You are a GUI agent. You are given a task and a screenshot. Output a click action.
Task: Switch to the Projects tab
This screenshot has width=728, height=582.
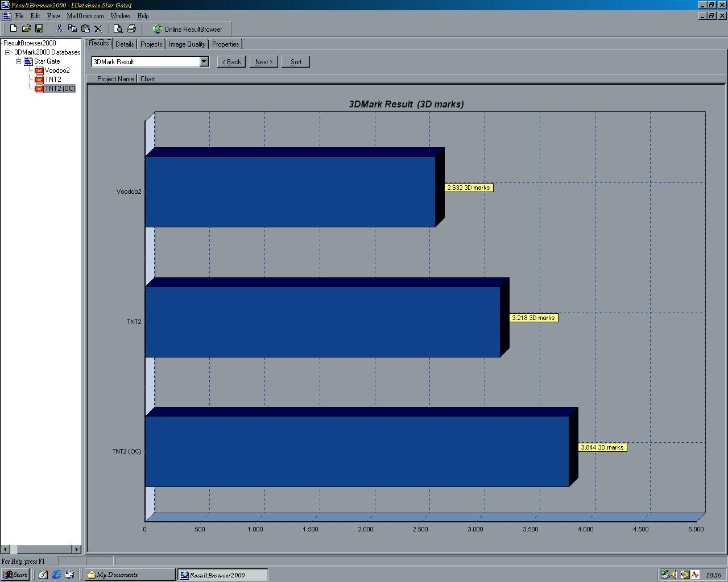pos(151,44)
